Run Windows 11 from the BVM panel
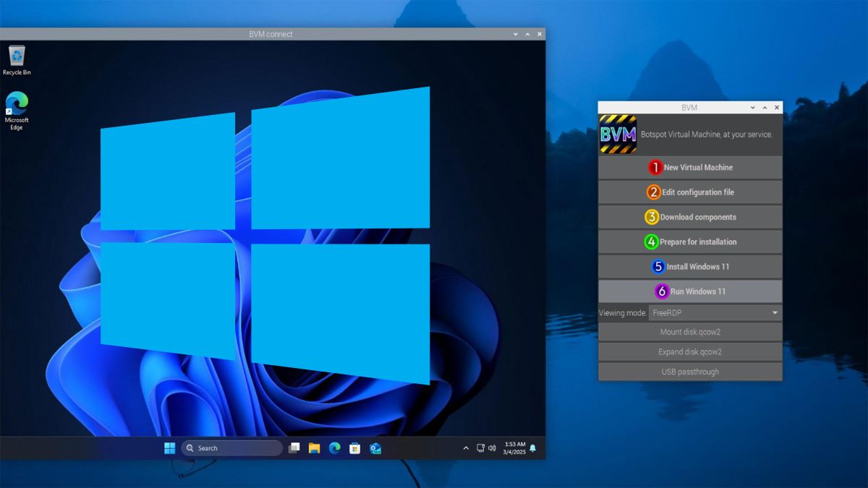Screen dimensions: 868x488 point(689,291)
